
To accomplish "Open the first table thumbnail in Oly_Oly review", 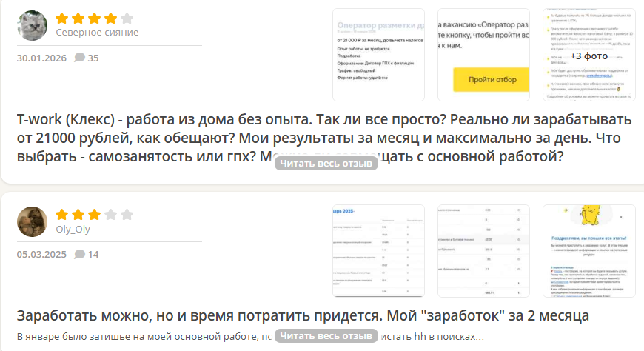I will (378, 251).
